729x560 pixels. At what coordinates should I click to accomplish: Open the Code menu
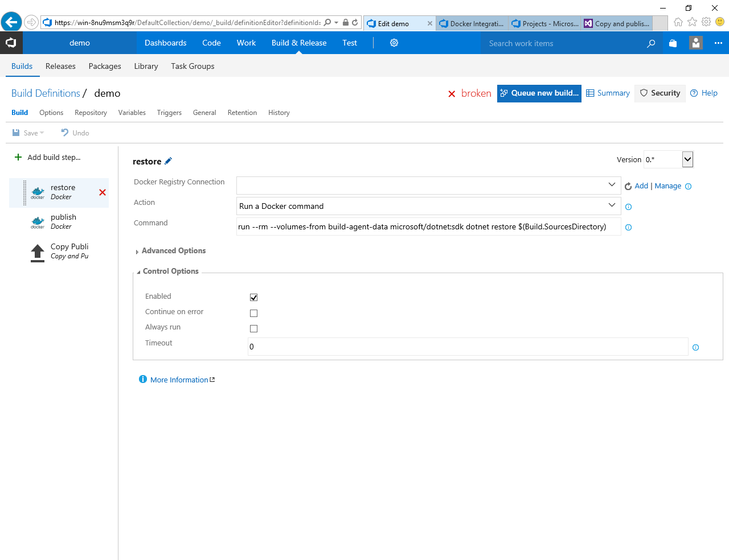click(x=211, y=43)
